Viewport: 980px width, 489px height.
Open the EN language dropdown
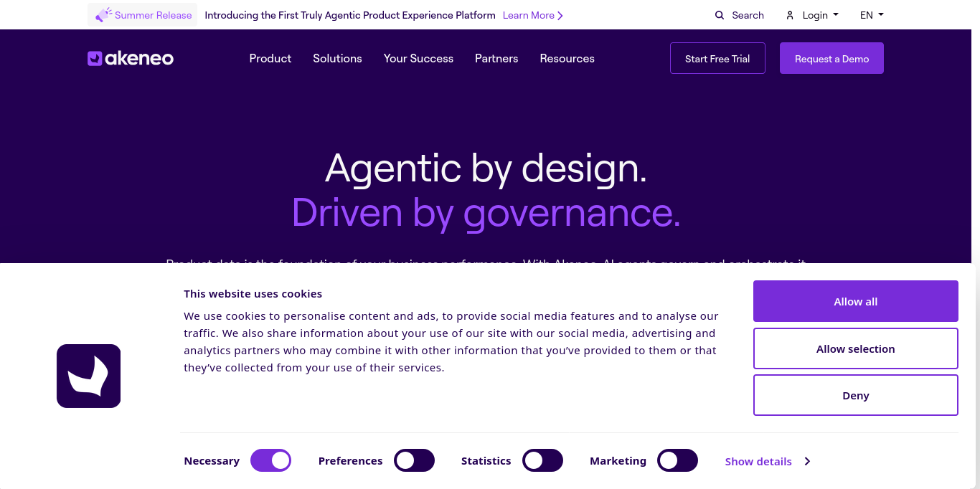point(872,15)
